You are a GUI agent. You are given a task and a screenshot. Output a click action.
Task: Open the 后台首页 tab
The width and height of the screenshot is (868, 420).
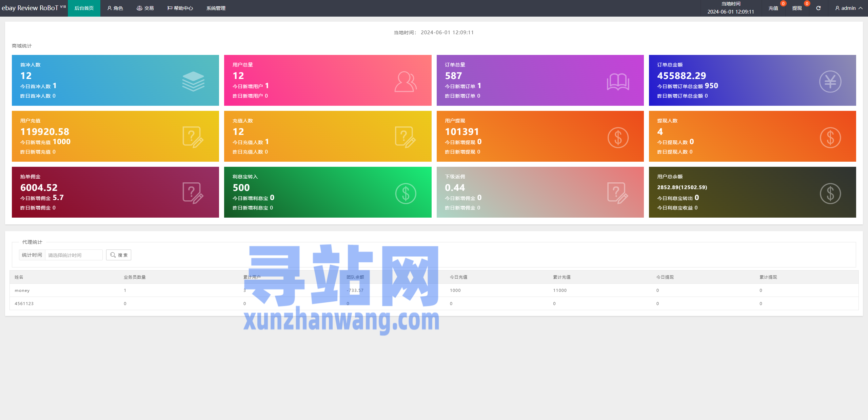pyautogui.click(x=84, y=8)
